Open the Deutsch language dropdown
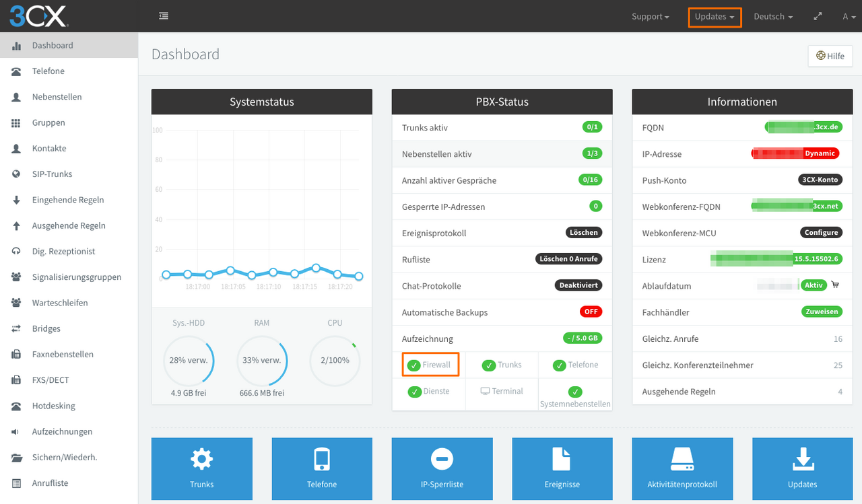Image resolution: width=862 pixels, height=504 pixels. point(772,17)
